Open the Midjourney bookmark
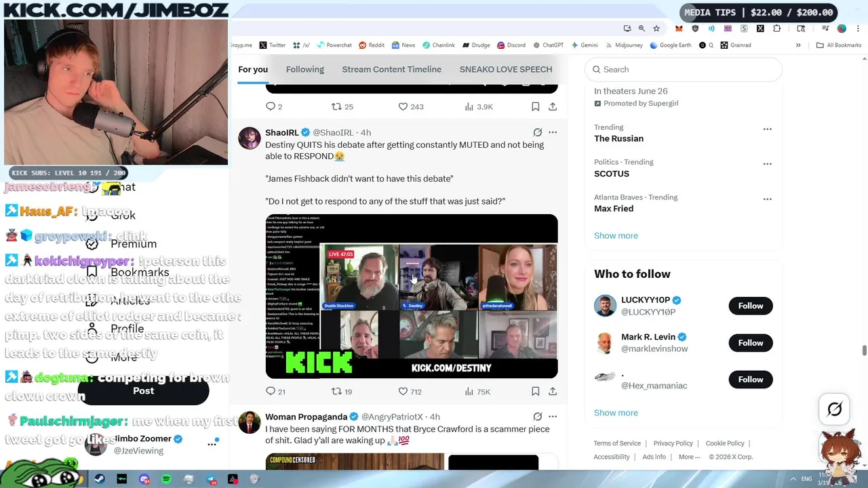The image size is (868, 488). click(624, 45)
